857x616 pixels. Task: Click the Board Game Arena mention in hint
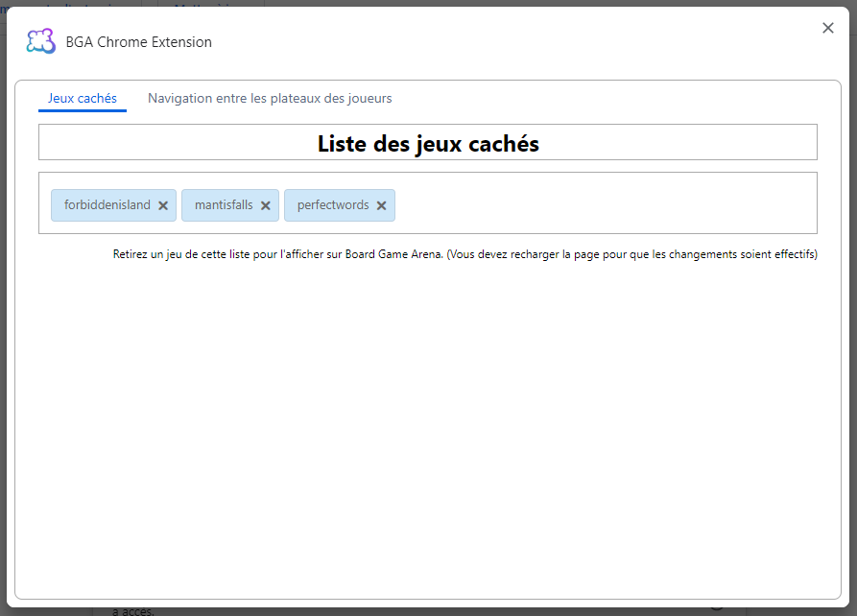click(x=394, y=255)
